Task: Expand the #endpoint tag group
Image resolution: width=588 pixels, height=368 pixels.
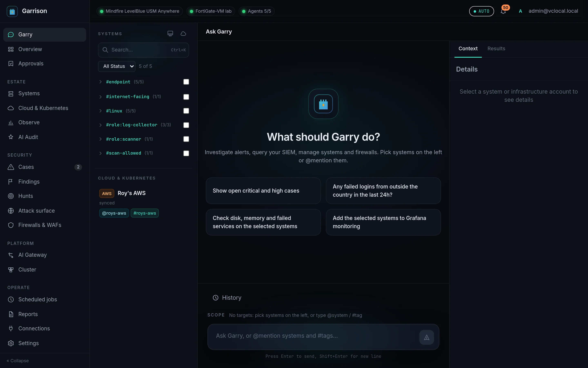Action: click(x=100, y=82)
